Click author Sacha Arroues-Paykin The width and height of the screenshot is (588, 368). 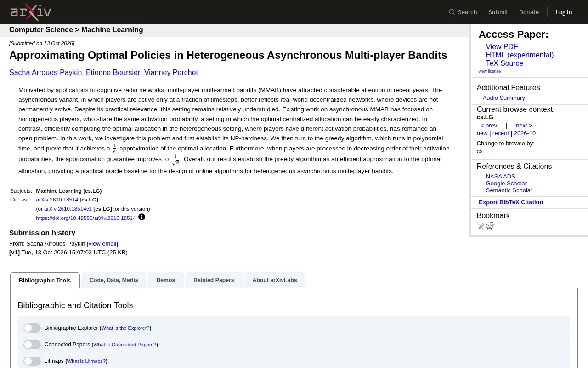[45, 73]
